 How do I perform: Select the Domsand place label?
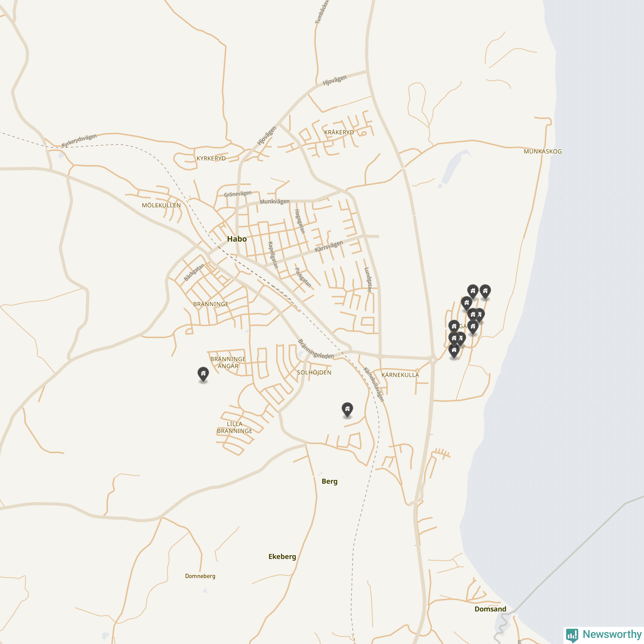490,609
